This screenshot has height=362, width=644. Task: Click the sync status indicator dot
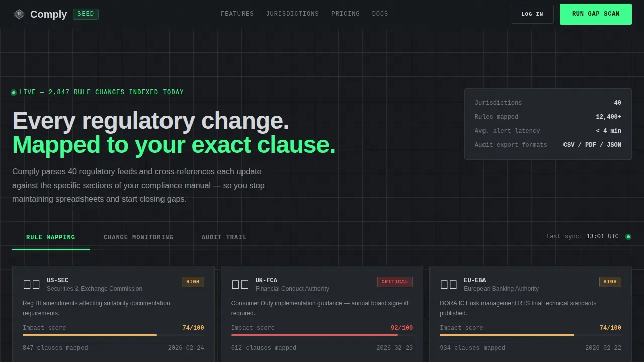628,237
